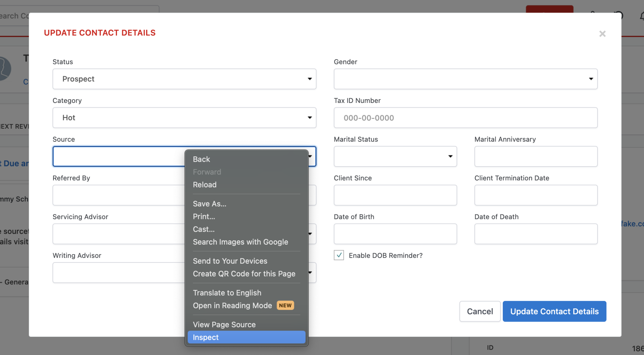
Task: Close the Update Contact Details dialog
Action: tap(602, 34)
